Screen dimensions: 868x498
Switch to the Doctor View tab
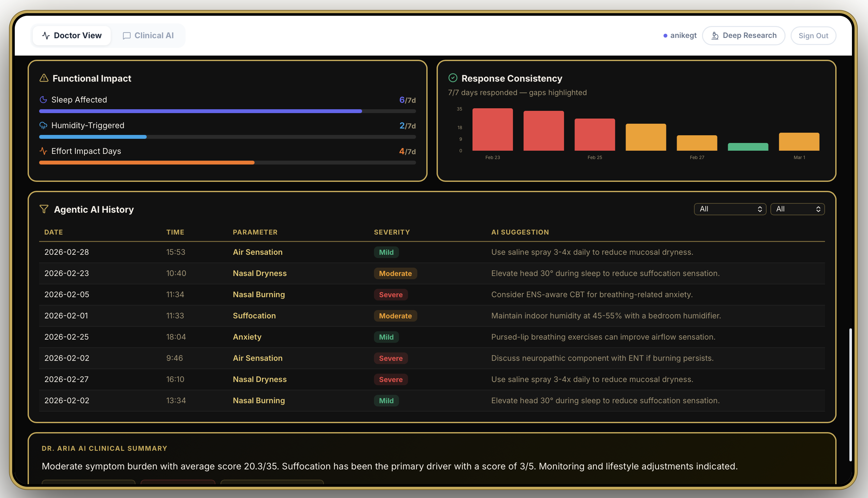[x=72, y=36]
